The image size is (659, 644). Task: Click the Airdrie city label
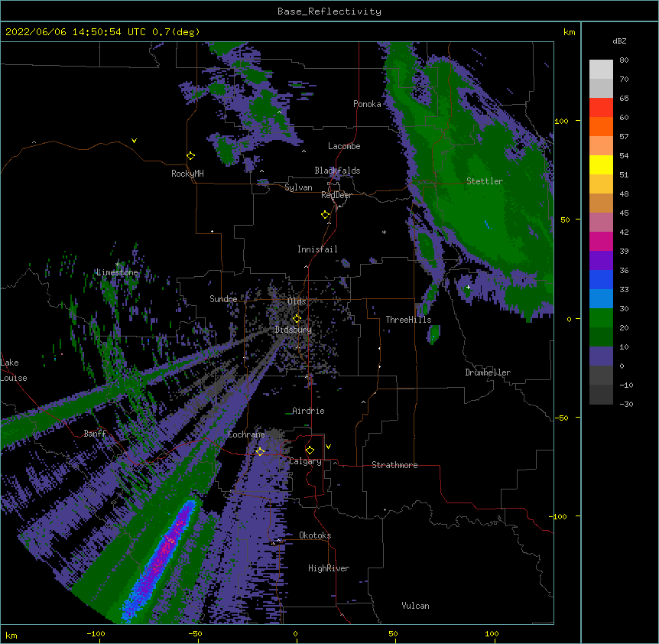(308, 411)
